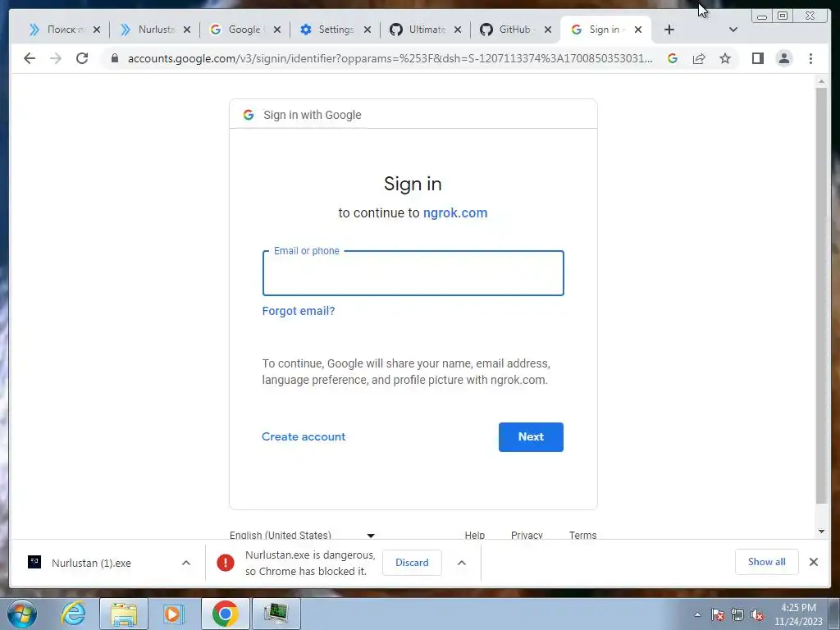Minimize the Chrome window
Screen dimensions: 840x630
(762, 16)
